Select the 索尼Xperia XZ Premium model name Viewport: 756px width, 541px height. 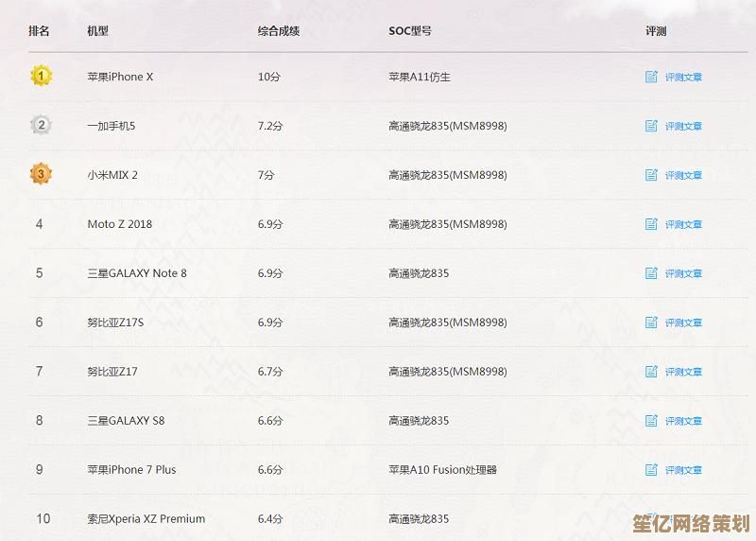pyautogui.click(x=146, y=519)
